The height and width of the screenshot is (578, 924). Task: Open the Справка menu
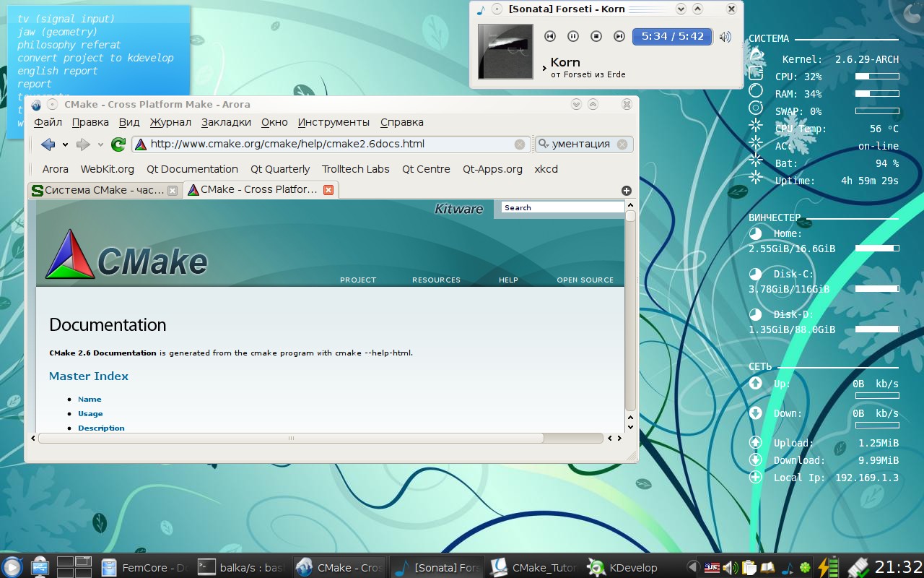[401, 122]
